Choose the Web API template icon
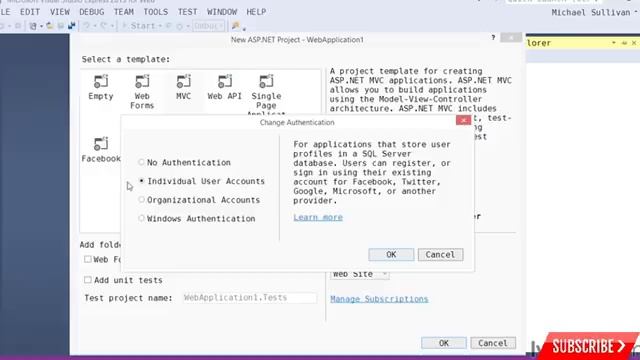 coord(224,82)
